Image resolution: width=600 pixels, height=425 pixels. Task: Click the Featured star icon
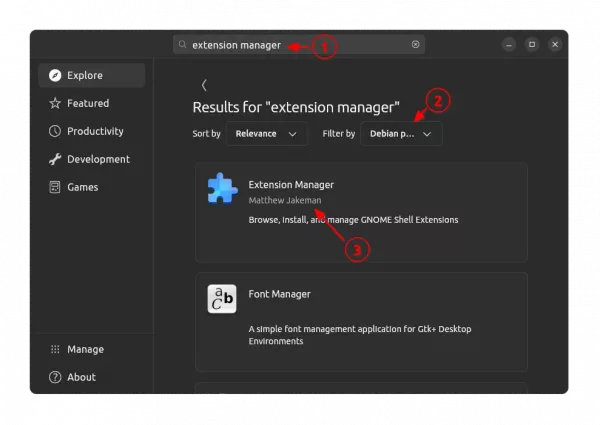pyautogui.click(x=55, y=103)
